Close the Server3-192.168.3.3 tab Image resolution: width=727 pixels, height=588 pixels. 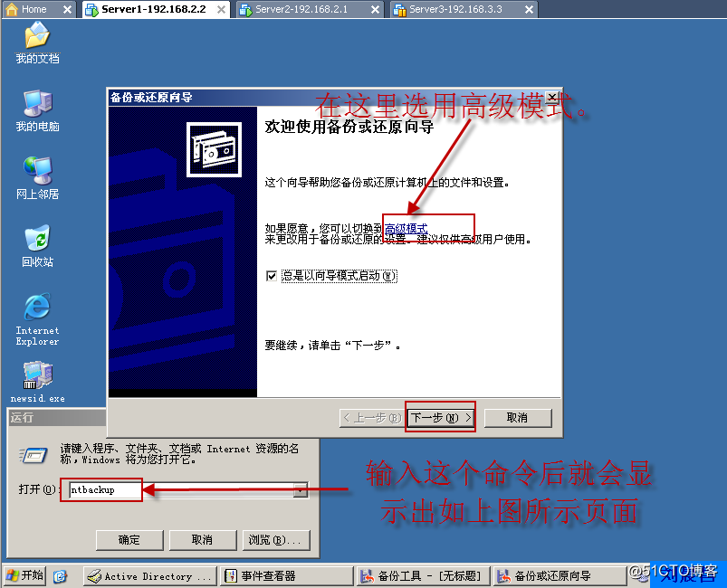pyautogui.click(x=529, y=9)
